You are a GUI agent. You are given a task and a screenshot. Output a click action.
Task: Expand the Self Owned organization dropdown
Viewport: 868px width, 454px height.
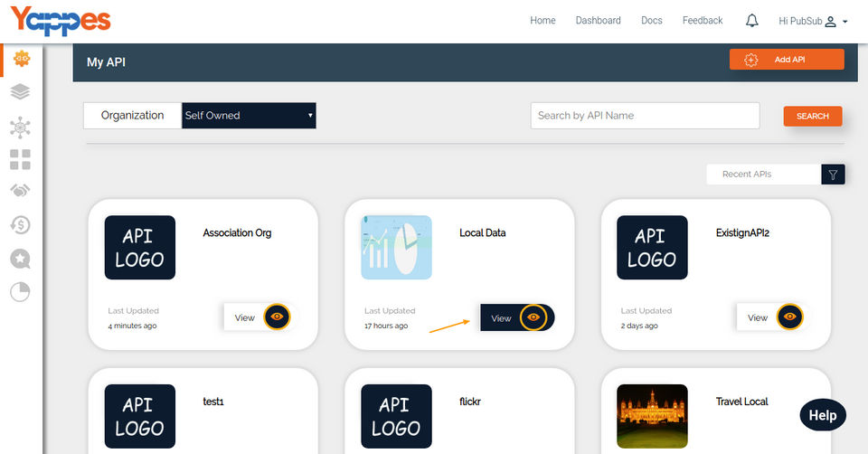coord(249,115)
